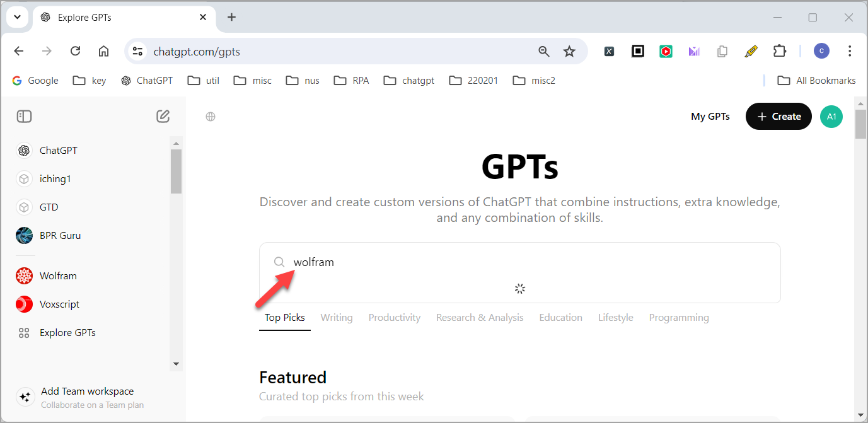Click the sidebar scrollbar thumb
This screenshot has height=423, width=868.
coord(176,171)
